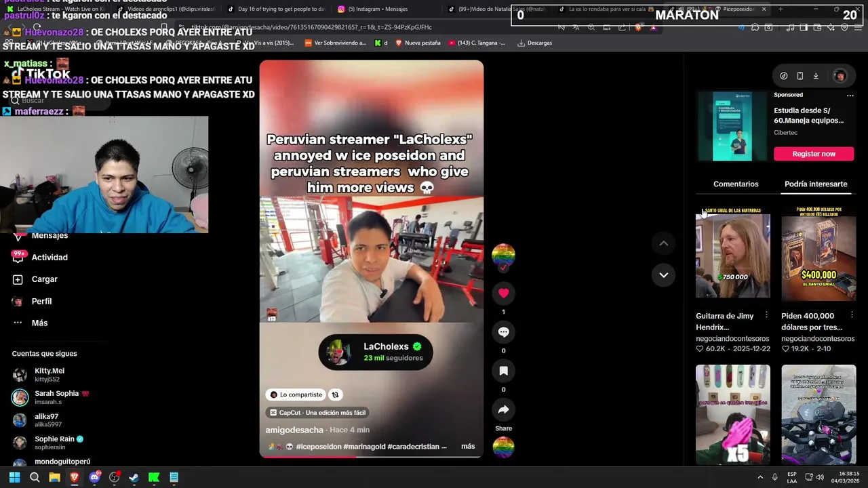The image size is (868, 488).
Task: Open Discord from taskbar
Action: pos(94,477)
